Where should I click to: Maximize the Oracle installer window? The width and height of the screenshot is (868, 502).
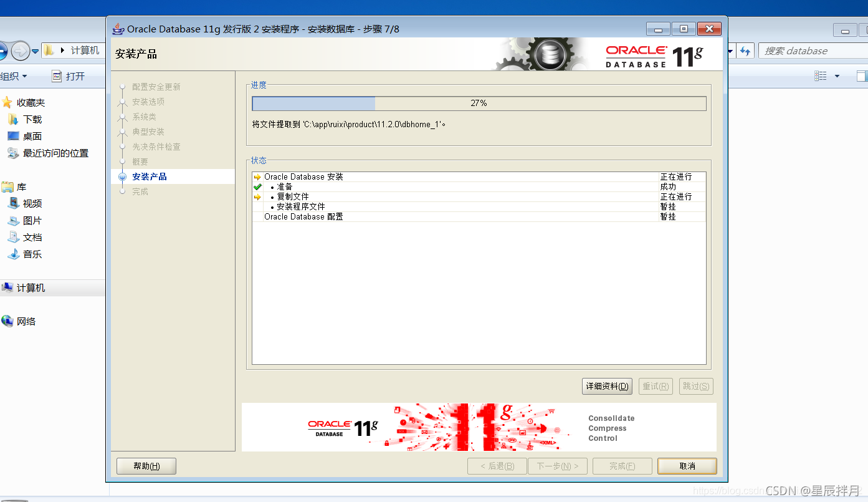684,29
